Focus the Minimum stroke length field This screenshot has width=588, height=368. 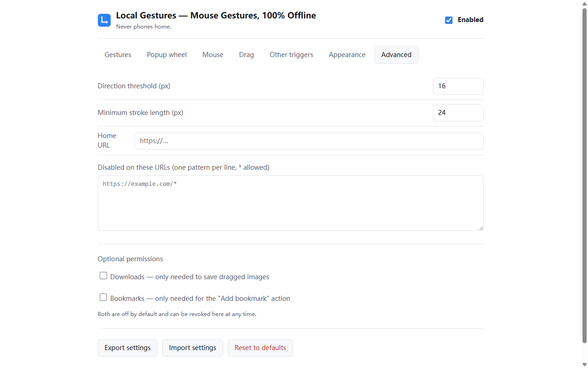458,113
